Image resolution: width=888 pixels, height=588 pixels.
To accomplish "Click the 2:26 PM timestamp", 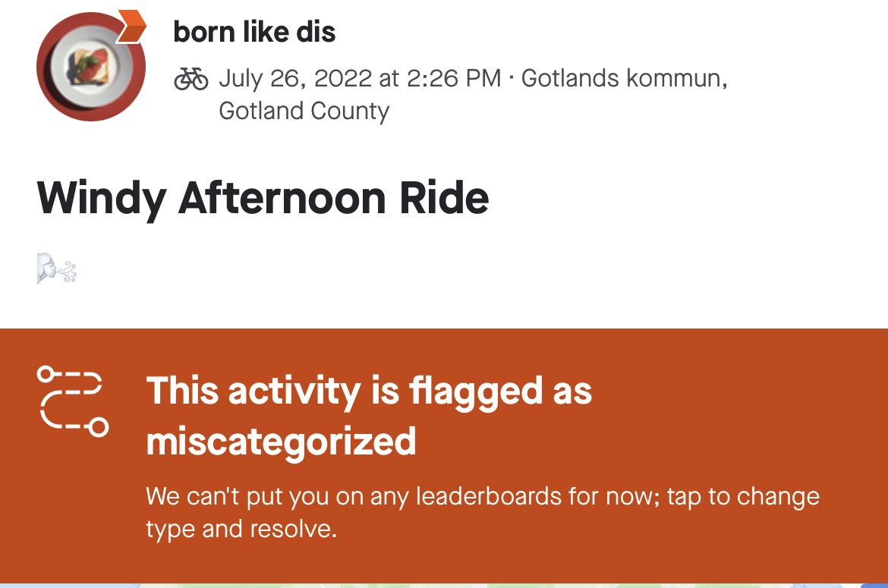I will coord(454,78).
